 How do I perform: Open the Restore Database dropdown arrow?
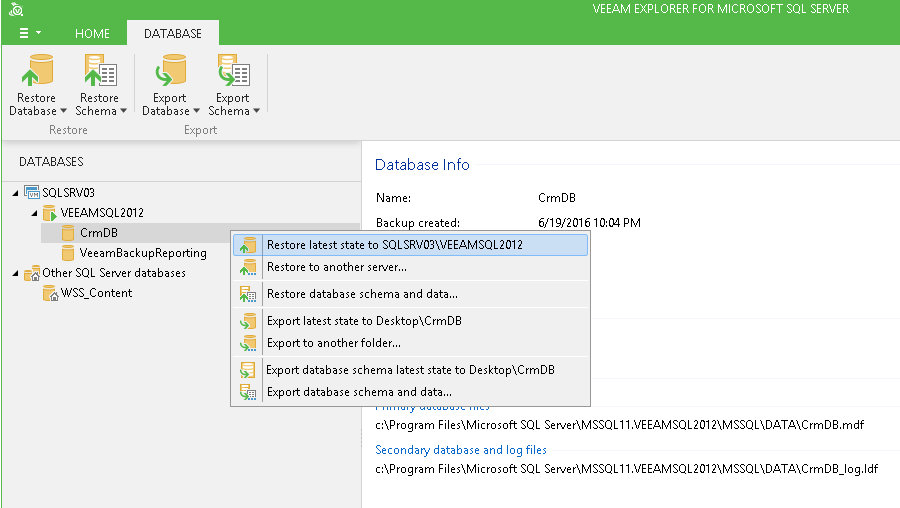pyautogui.click(x=64, y=111)
